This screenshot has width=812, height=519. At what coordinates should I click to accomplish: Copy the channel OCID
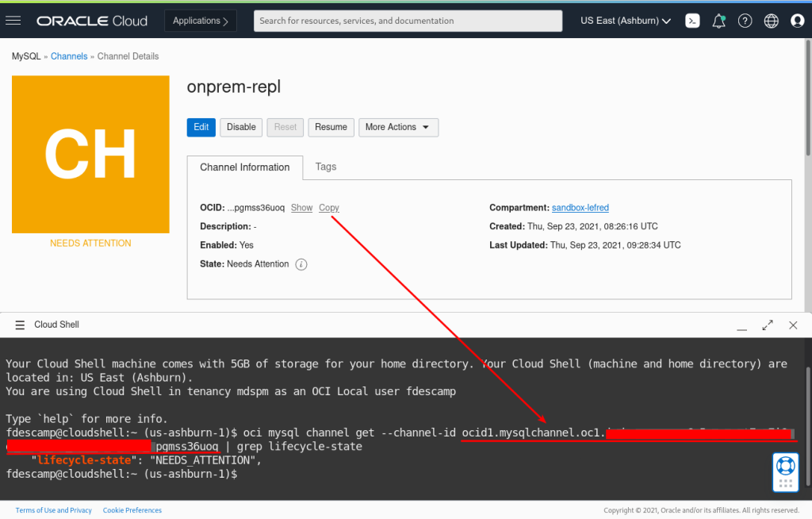coord(329,208)
